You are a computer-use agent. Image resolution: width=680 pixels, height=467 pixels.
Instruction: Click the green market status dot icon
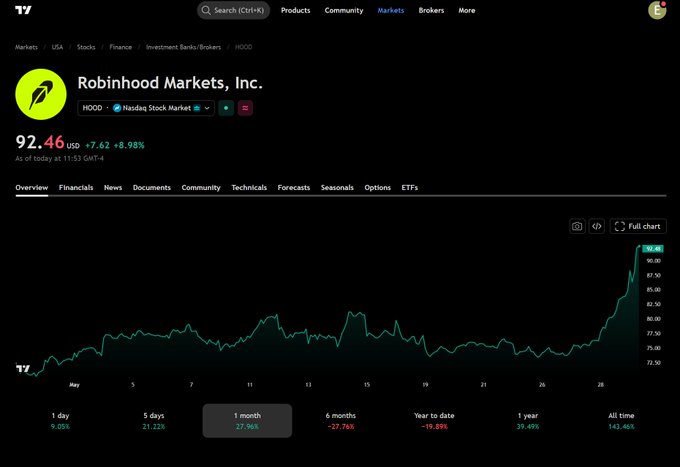click(x=226, y=108)
